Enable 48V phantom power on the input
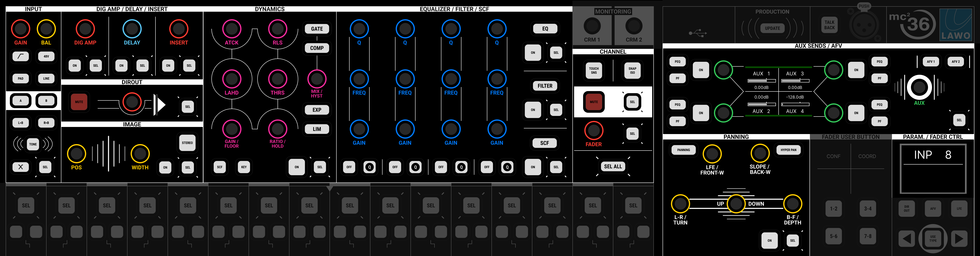The height and width of the screenshot is (256, 980). [x=46, y=56]
